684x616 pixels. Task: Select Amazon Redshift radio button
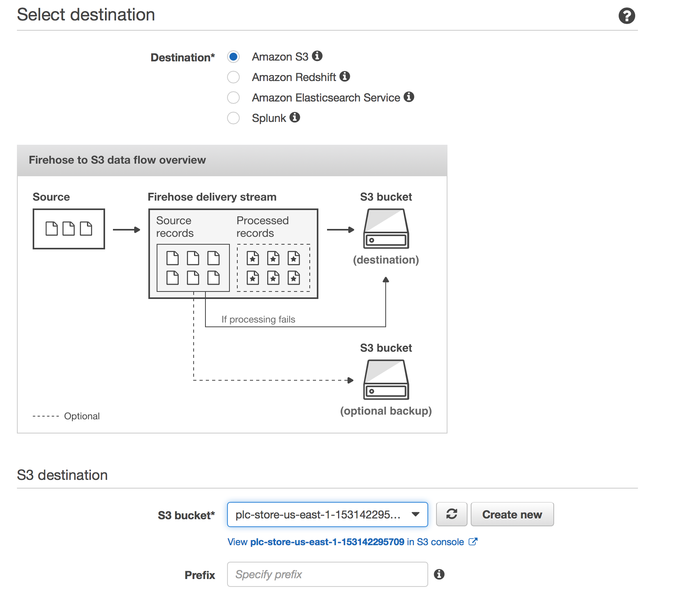point(233,77)
